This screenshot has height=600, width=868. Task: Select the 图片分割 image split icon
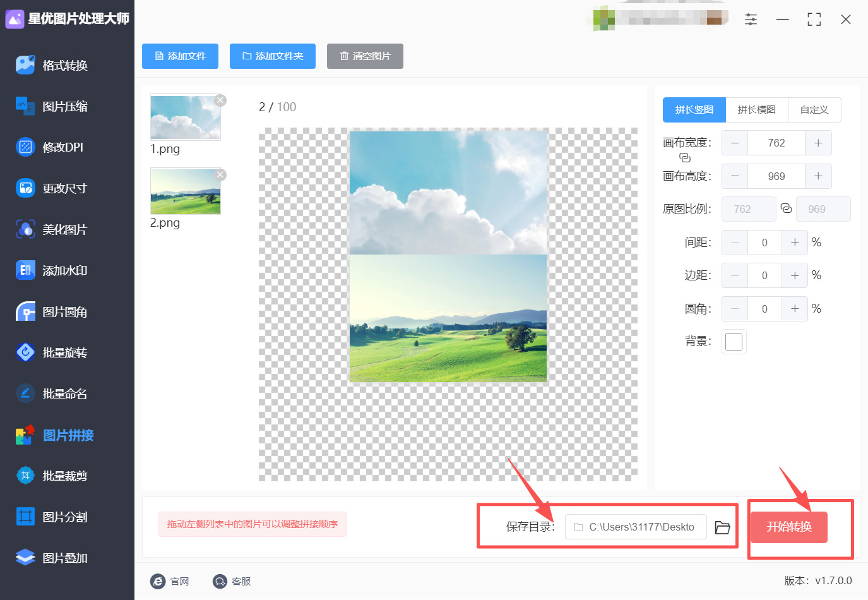pos(25,517)
